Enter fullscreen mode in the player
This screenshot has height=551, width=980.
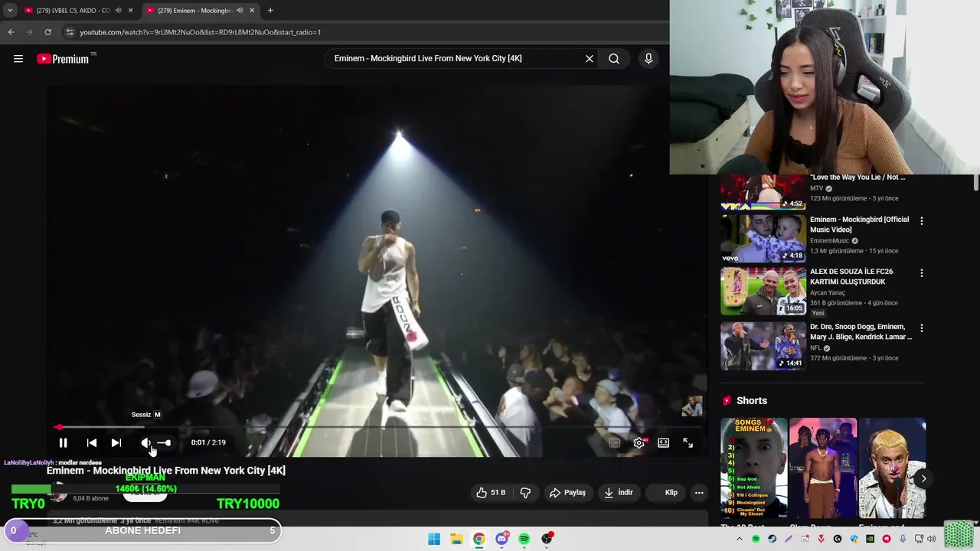pyautogui.click(x=688, y=442)
